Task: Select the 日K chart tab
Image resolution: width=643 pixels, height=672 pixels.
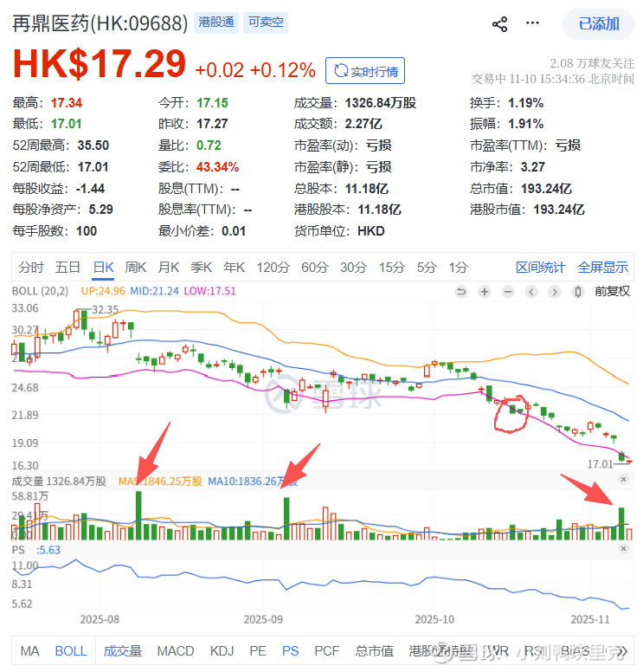Action: pos(103,268)
